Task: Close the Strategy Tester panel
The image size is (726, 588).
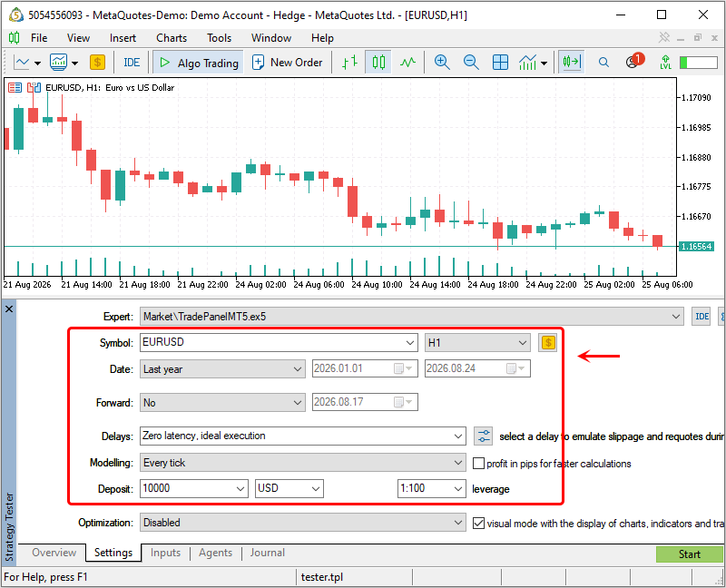Action: click(x=9, y=309)
